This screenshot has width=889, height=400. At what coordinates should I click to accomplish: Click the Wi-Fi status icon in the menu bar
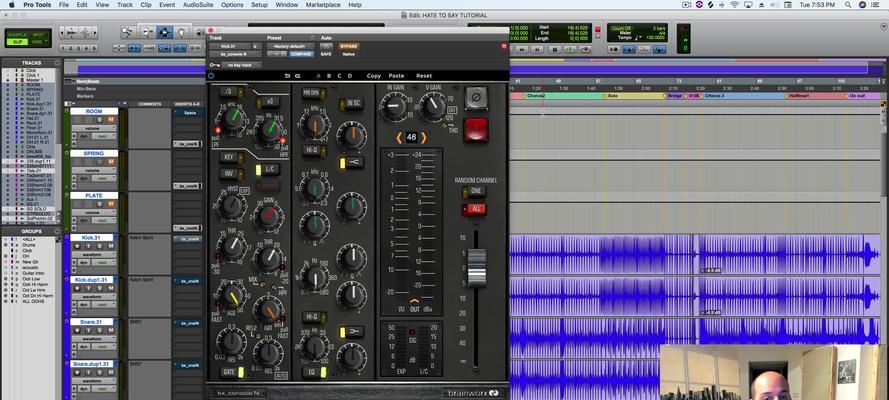[x=734, y=5]
